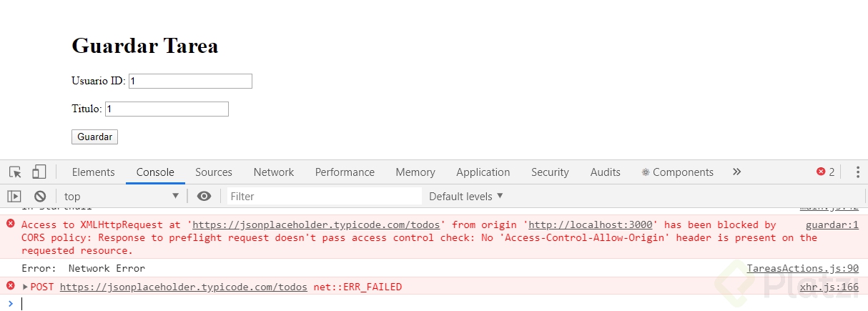The width and height of the screenshot is (868, 311).
Task: Clear console with the ban icon
Action: [x=40, y=196]
